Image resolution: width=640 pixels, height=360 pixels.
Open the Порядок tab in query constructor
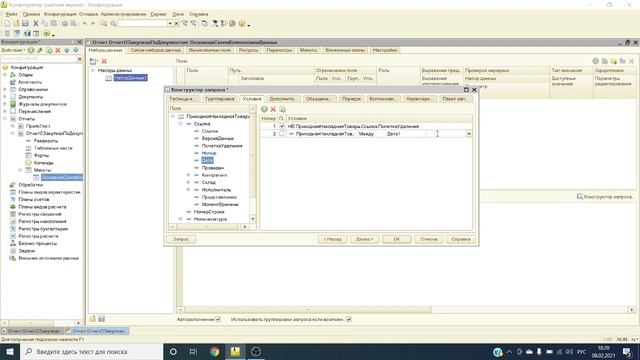(351, 99)
